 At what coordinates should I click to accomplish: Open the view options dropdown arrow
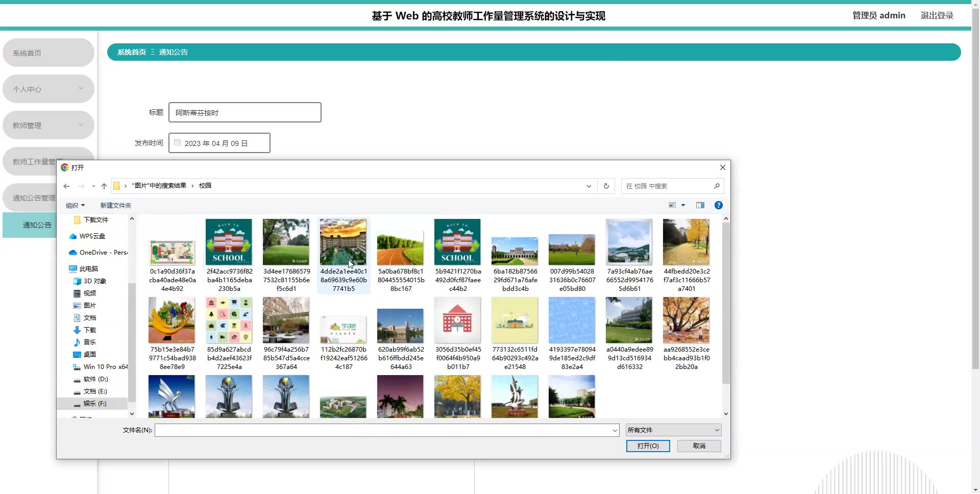[683, 205]
